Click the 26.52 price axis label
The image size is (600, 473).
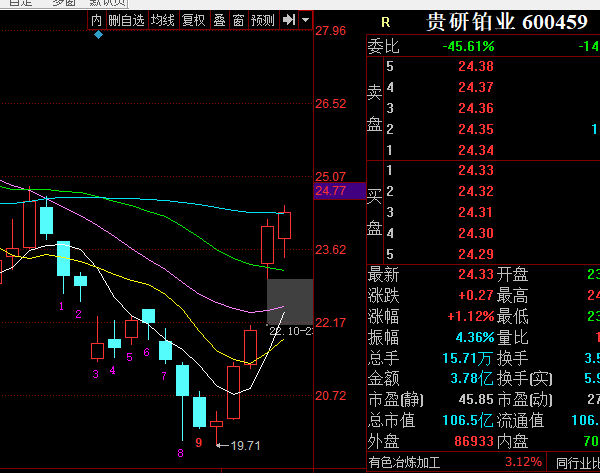coord(331,104)
